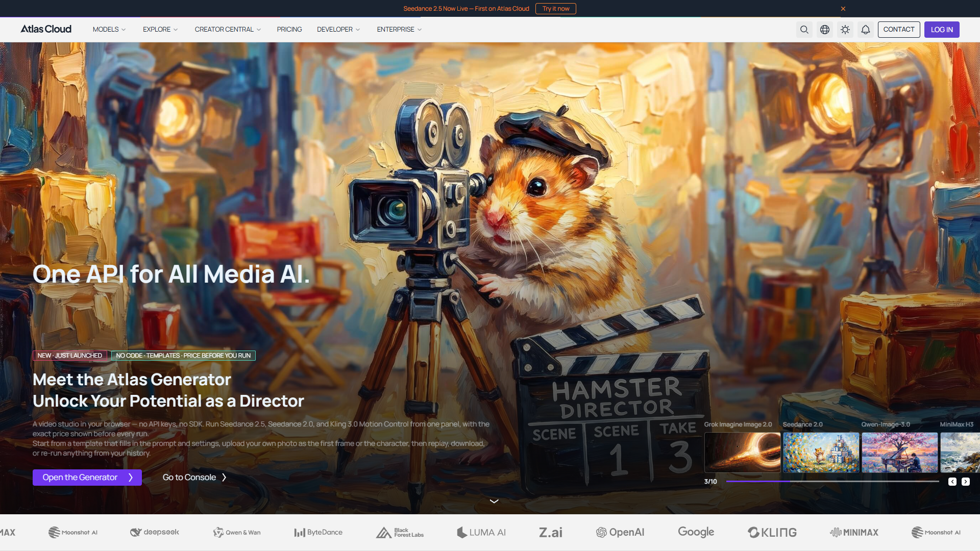980x551 pixels.
Task: Click the 3/10 slide counter
Action: [x=710, y=482]
